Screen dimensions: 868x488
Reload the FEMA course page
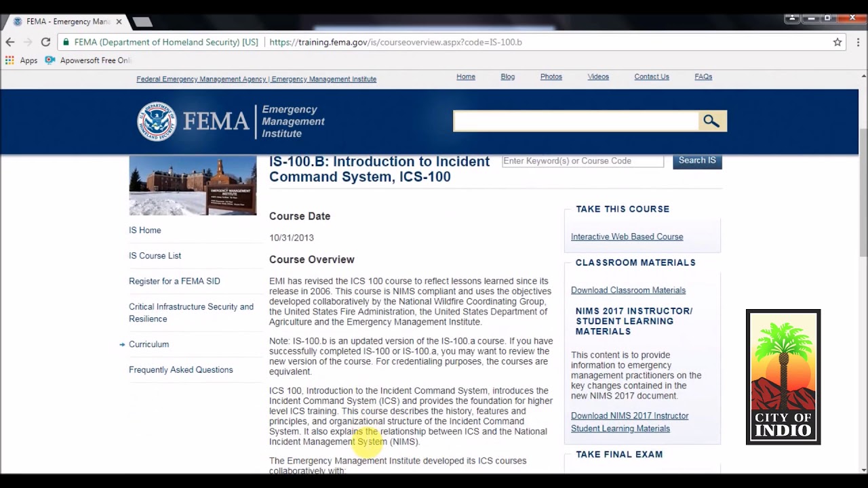pos(45,42)
